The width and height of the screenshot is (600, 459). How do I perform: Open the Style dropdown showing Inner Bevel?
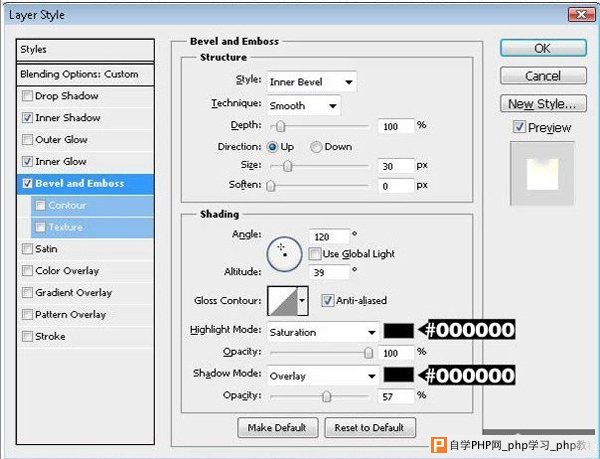coord(311,82)
